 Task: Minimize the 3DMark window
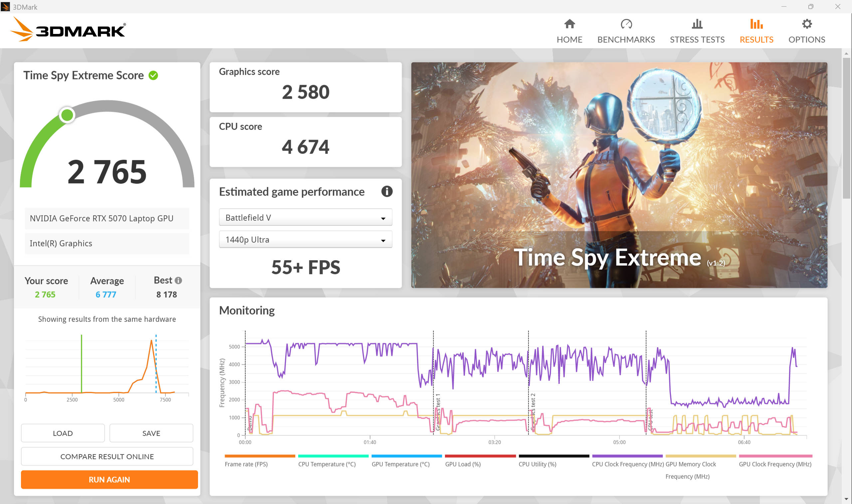784,6
